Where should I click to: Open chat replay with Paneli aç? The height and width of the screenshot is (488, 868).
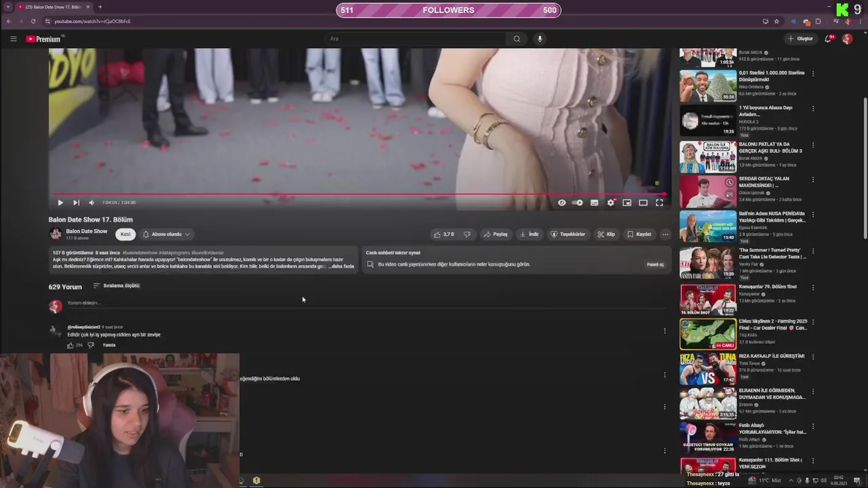click(x=655, y=264)
